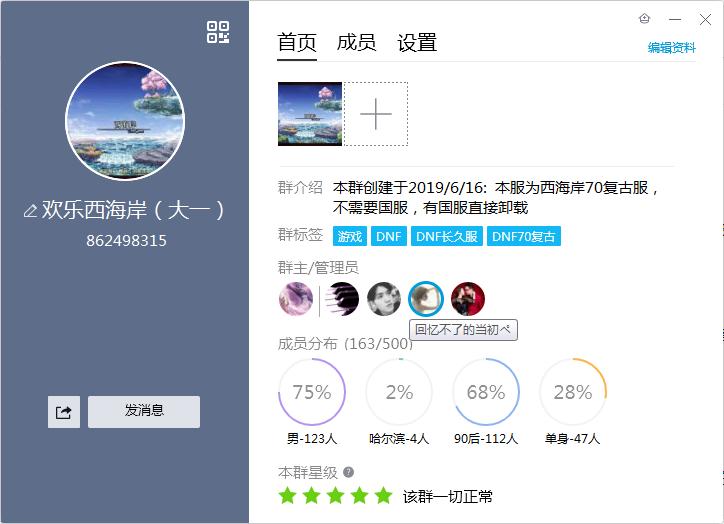This screenshot has height=524, width=724.
Task: Select the 游戏 group tag
Action: click(350, 236)
